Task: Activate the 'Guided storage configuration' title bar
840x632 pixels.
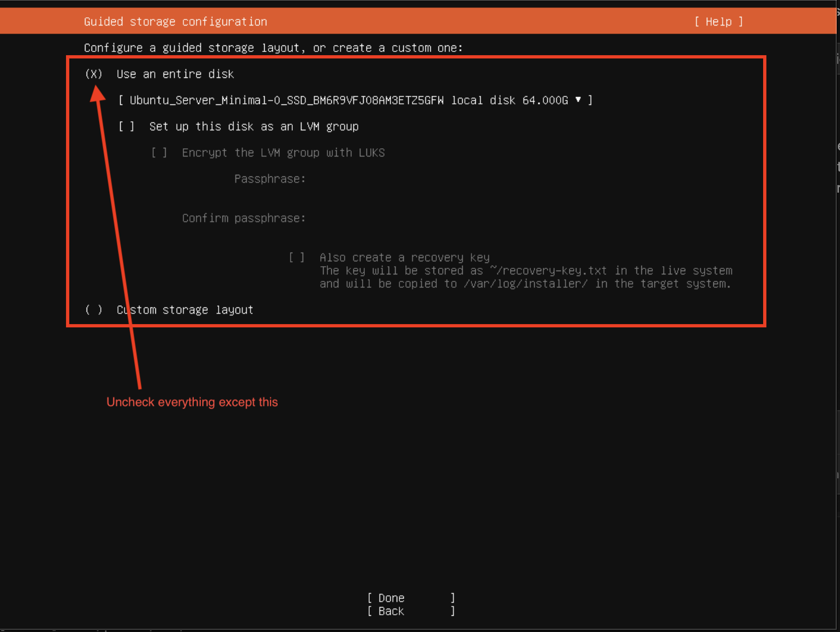Action: (x=175, y=22)
